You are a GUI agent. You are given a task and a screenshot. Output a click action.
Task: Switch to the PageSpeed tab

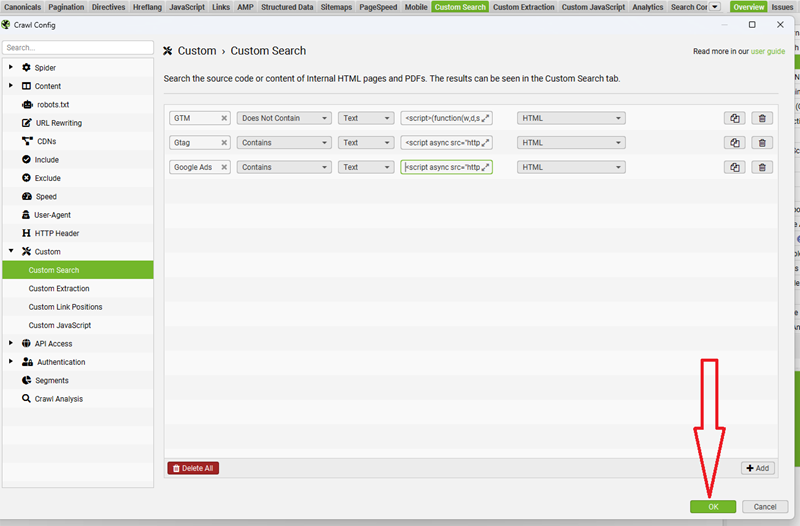[378, 7]
